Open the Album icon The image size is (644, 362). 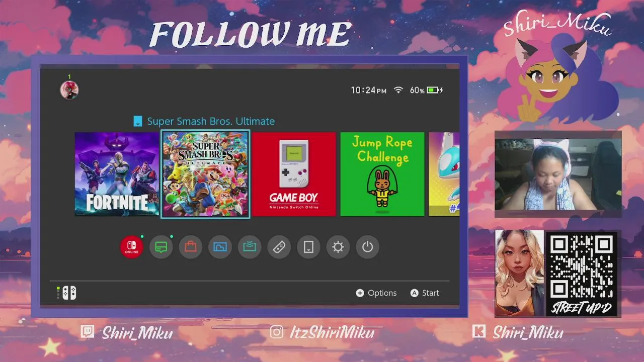220,247
